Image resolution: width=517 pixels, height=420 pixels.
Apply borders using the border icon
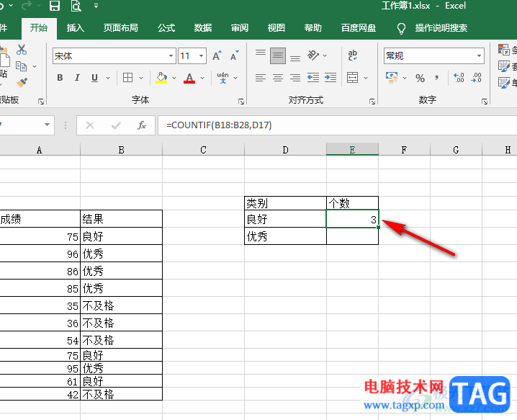point(127,78)
